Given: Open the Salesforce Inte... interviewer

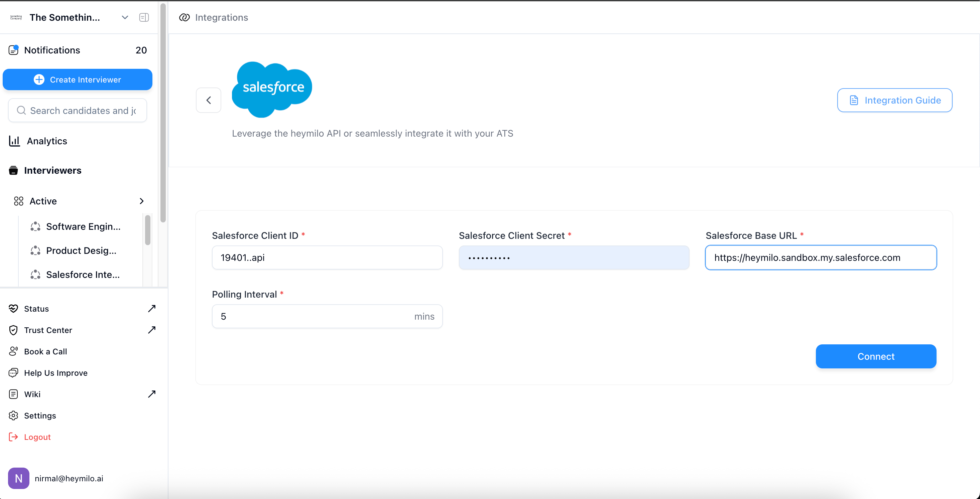Looking at the screenshot, I should click(83, 275).
